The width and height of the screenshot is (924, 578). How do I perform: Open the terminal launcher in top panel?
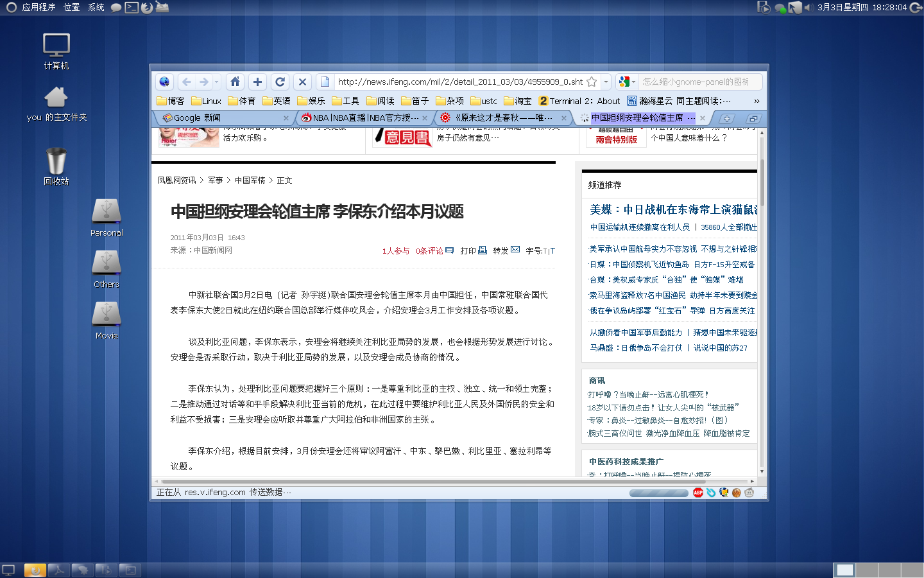(132, 7)
